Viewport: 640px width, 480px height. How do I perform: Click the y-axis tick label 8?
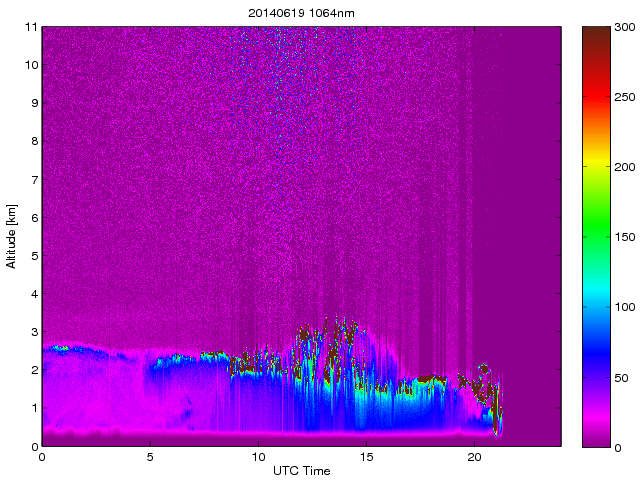35,141
